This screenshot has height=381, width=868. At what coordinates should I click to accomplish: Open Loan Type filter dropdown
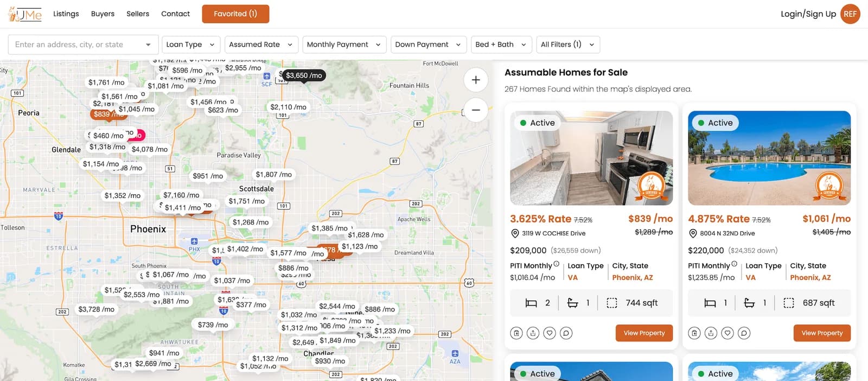pos(191,45)
